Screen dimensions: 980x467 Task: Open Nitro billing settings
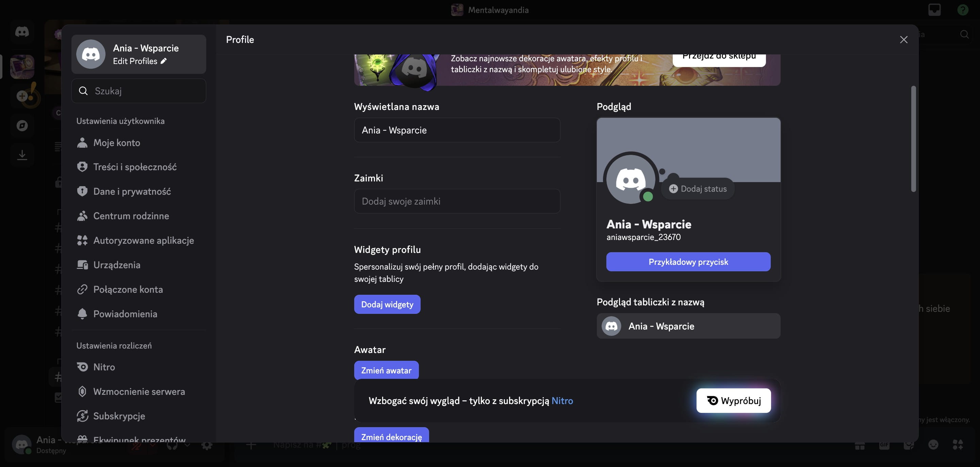[138, 367]
